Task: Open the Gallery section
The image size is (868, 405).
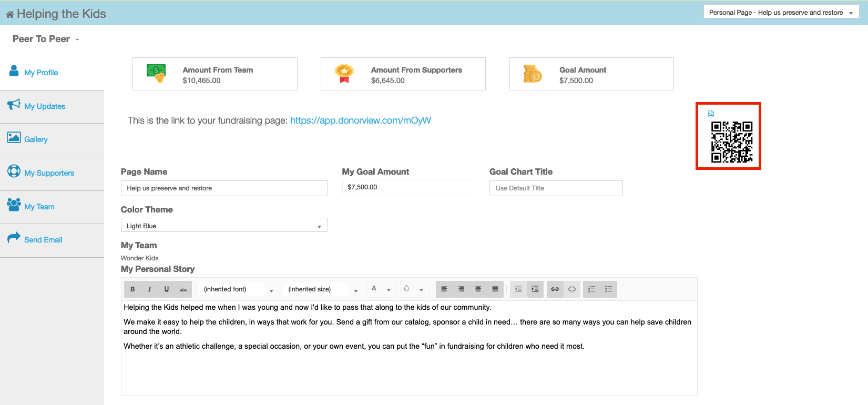Action: pos(36,139)
